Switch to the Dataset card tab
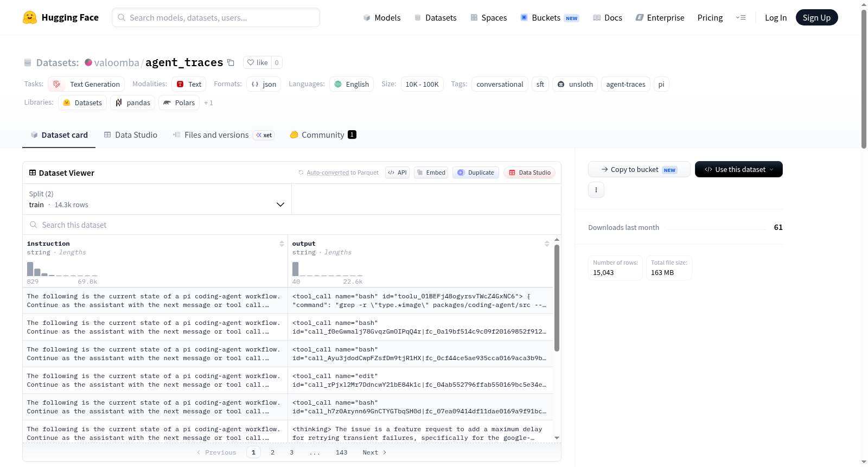This screenshot has width=868, height=467. [x=59, y=135]
